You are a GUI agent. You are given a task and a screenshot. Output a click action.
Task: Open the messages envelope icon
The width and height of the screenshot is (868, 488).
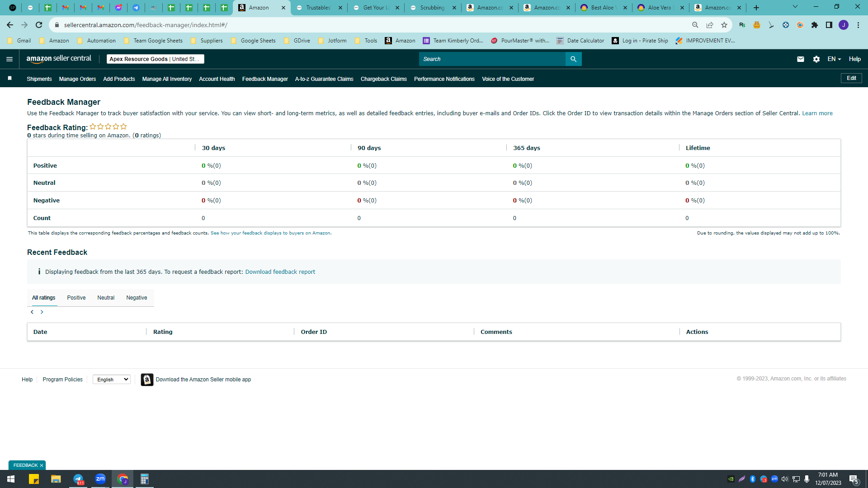click(800, 59)
